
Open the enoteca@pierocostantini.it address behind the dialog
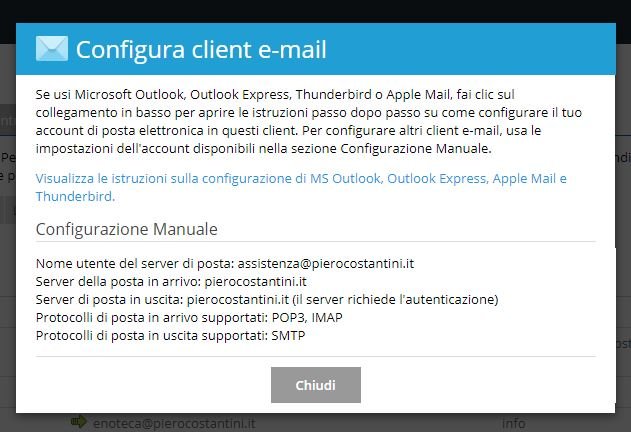point(174,423)
